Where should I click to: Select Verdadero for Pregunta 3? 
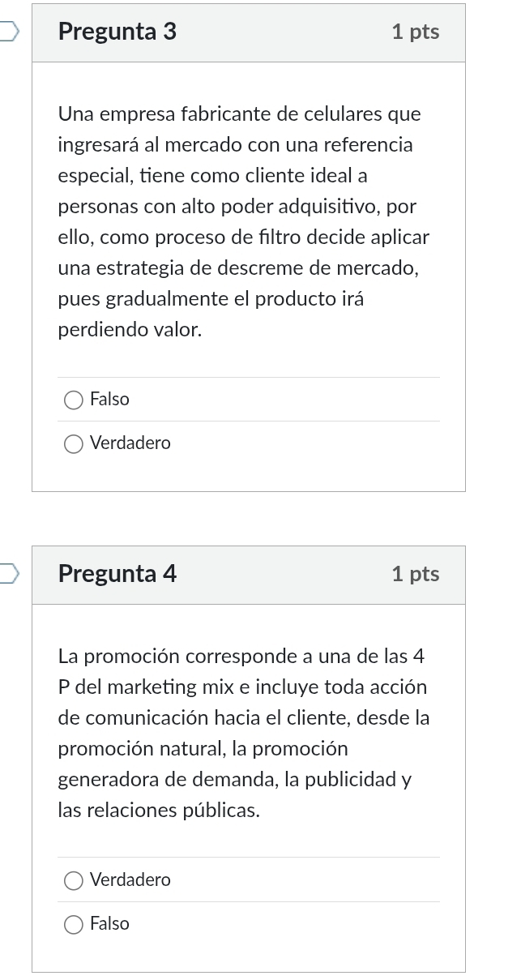coord(74,443)
